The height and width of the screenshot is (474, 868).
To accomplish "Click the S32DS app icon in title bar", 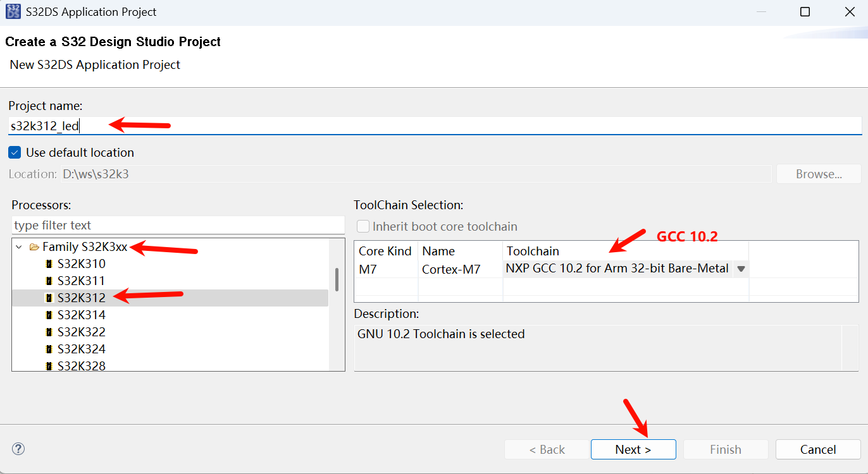I will 13,12.
